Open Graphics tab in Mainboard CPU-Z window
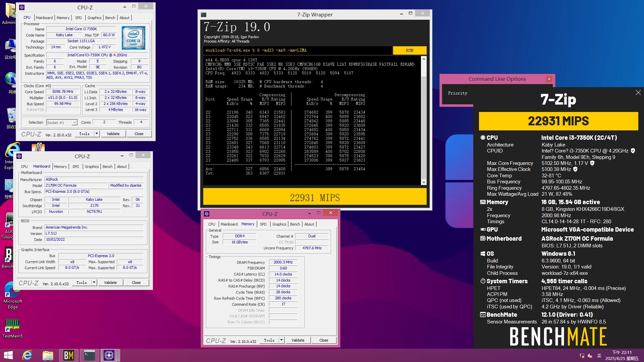The height and width of the screenshot is (362, 644). (x=92, y=167)
